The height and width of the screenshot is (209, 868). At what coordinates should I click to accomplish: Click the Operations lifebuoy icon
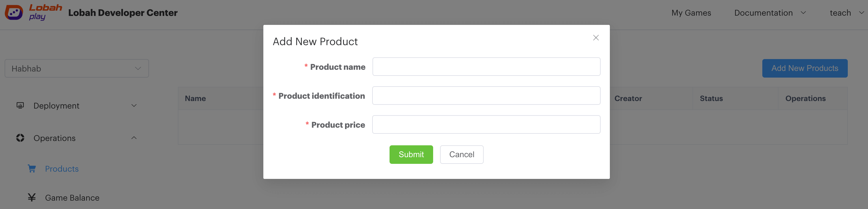[x=20, y=138]
